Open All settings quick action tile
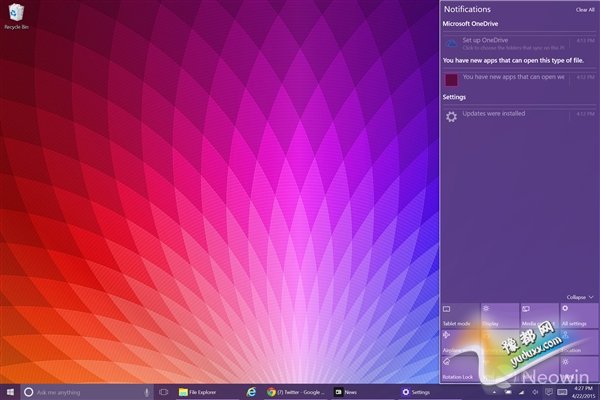600x400 pixels. tap(579, 316)
